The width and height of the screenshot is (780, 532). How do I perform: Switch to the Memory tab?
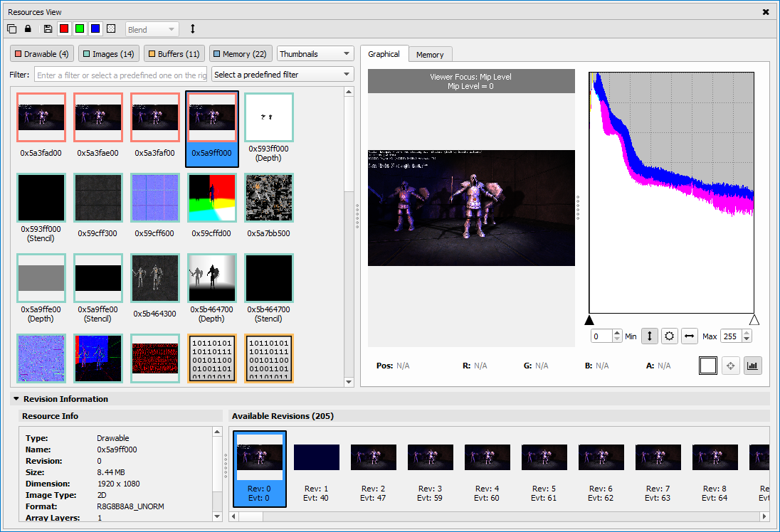click(x=430, y=54)
